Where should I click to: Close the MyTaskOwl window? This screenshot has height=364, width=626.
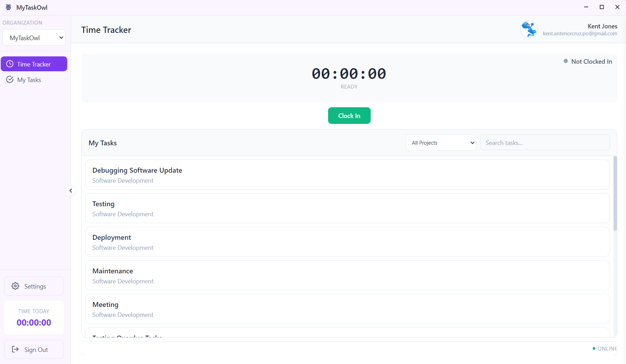617,7
